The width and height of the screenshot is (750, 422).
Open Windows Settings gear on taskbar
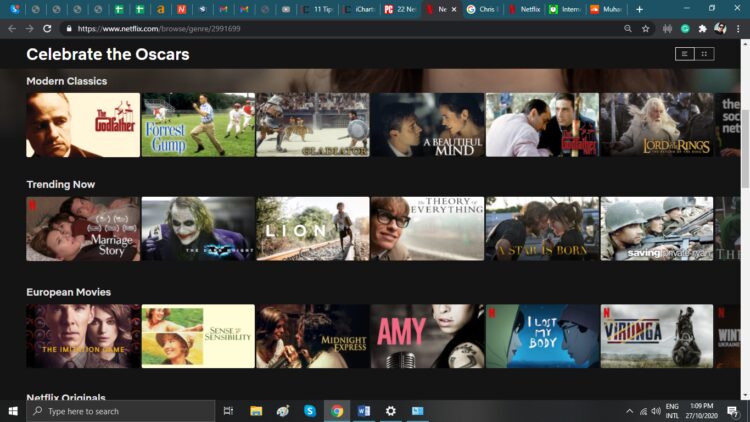390,411
